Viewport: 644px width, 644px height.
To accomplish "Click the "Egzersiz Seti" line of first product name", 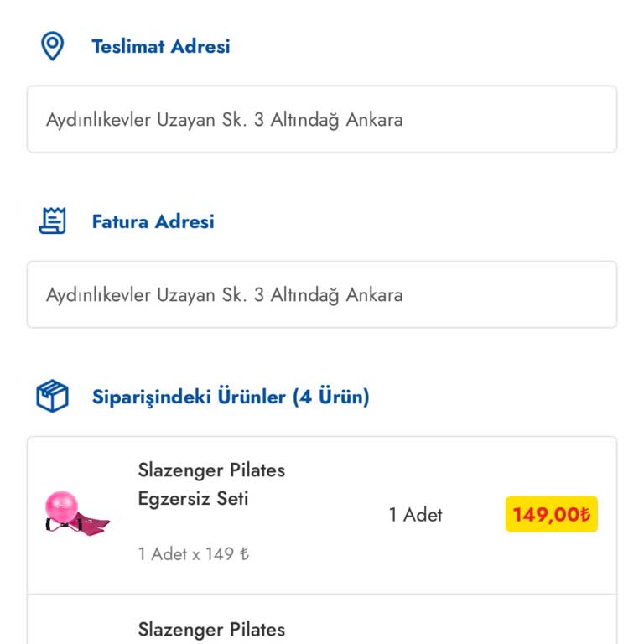I will click(x=193, y=499).
